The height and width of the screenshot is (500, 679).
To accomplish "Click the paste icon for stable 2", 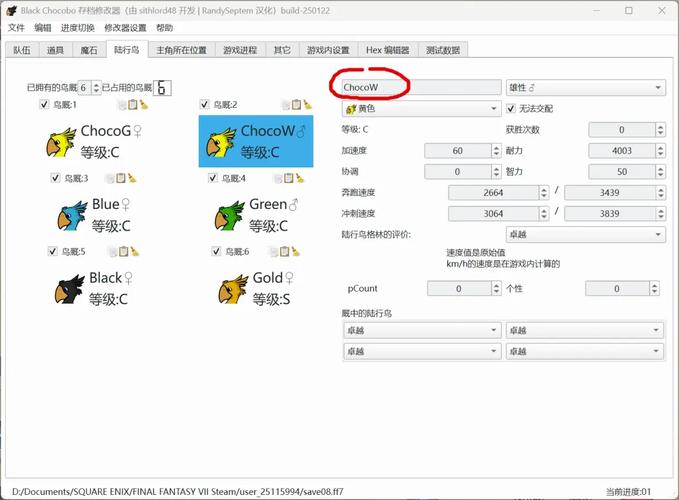I will pyautogui.click(x=296, y=104).
